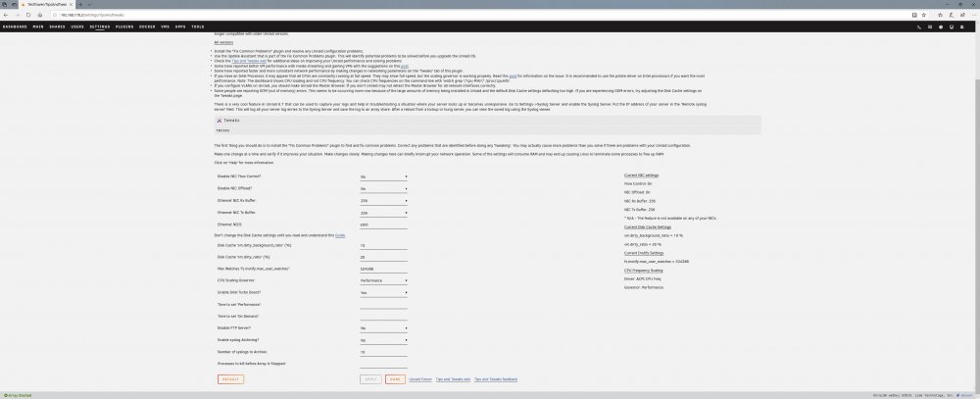Open the Plugins menu
980x399 pixels.
125,26
